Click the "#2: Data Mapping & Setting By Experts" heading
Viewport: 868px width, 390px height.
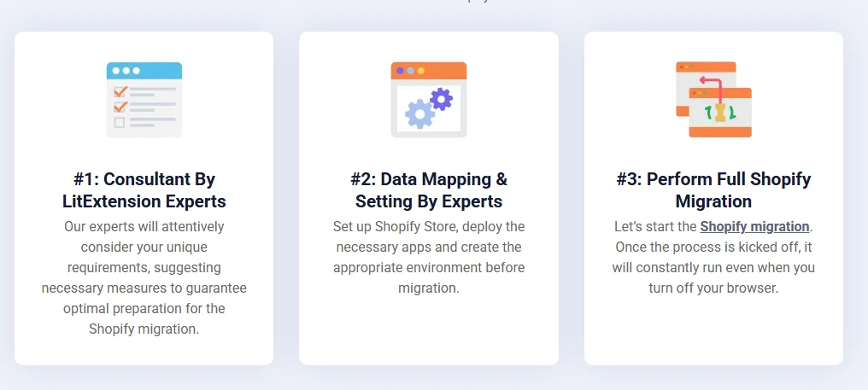coord(428,190)
